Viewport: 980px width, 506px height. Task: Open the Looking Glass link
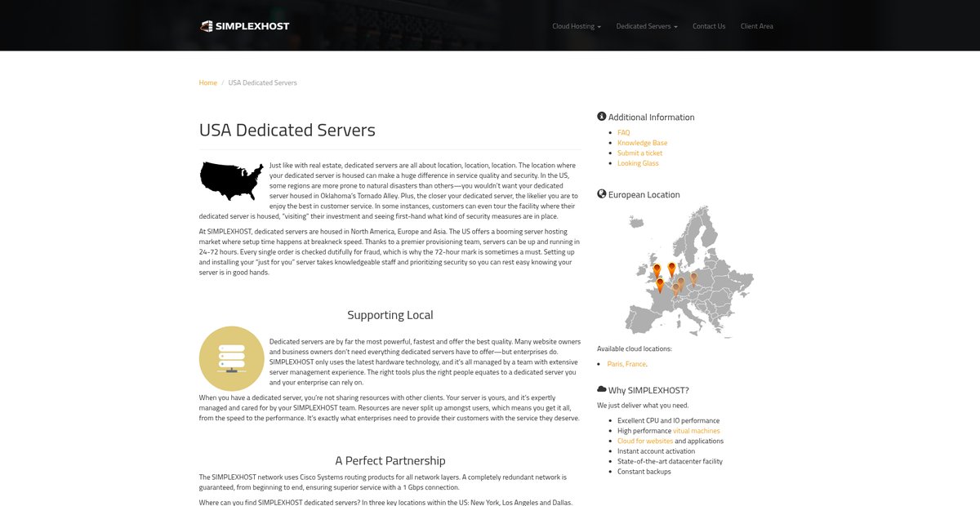(x=638, y=163)
